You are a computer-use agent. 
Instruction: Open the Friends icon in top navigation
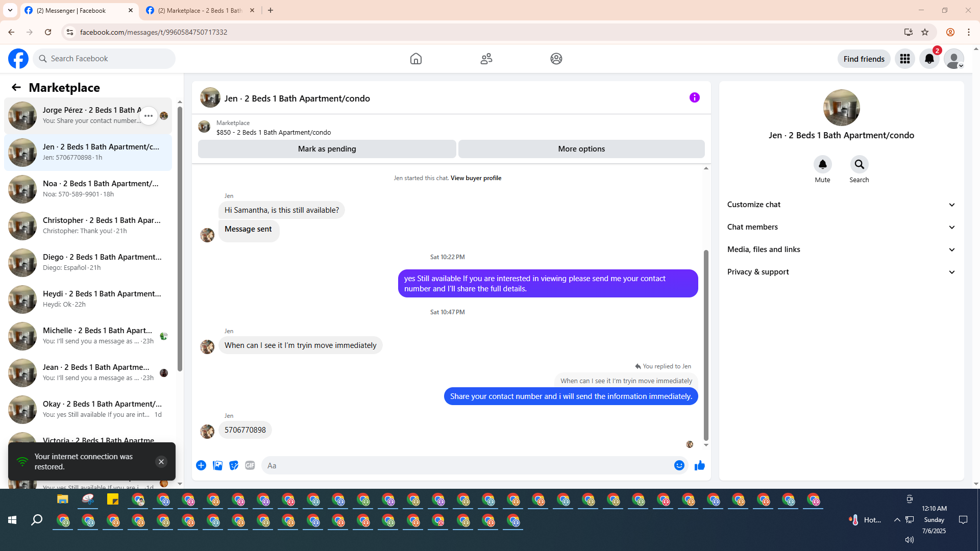tap(486, 59)
